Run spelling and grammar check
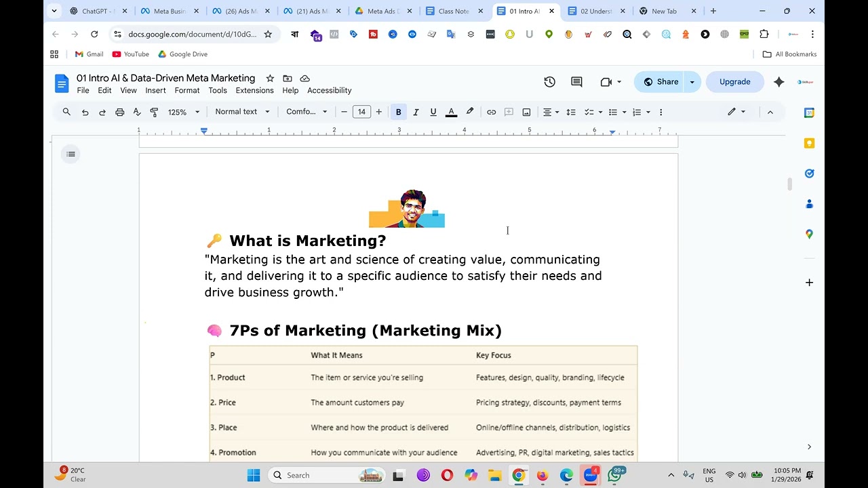868x488 pixels. point(137,112)
